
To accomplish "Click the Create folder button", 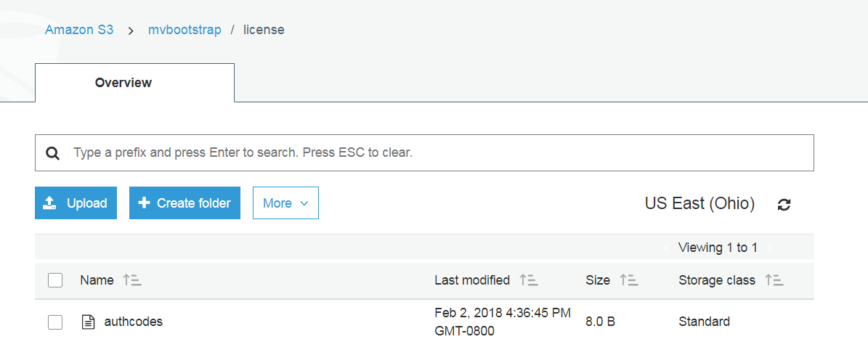I will click(184, 203).
